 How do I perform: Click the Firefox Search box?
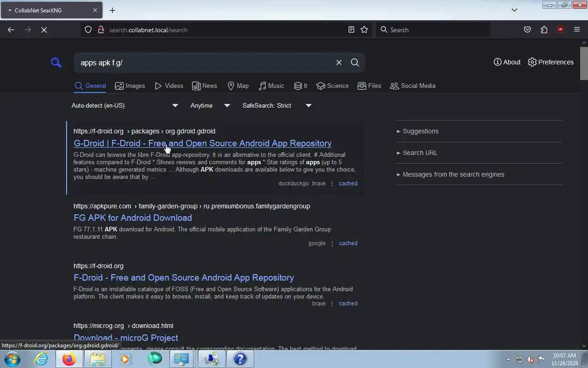click(x=433, y=30)
